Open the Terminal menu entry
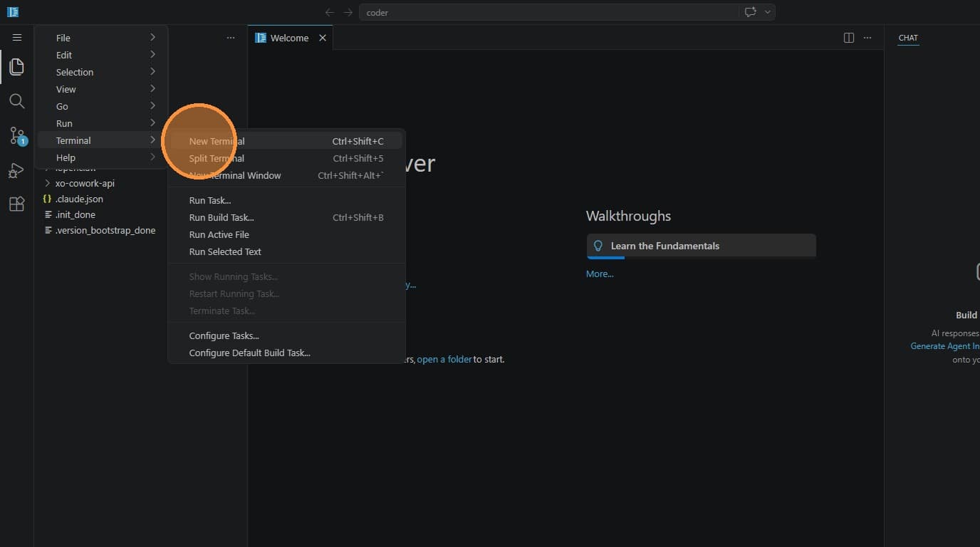This screenshot has width=980, height=547. click(102, 140)
